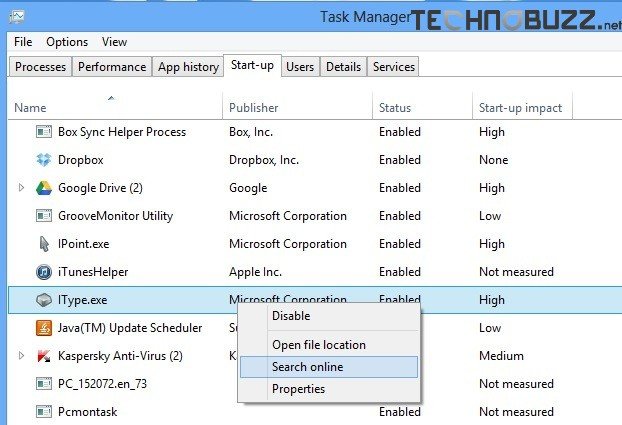Expand the Google Drive (2) group
The width and height of the screenshot is (622, 425).
click(21, 187)
